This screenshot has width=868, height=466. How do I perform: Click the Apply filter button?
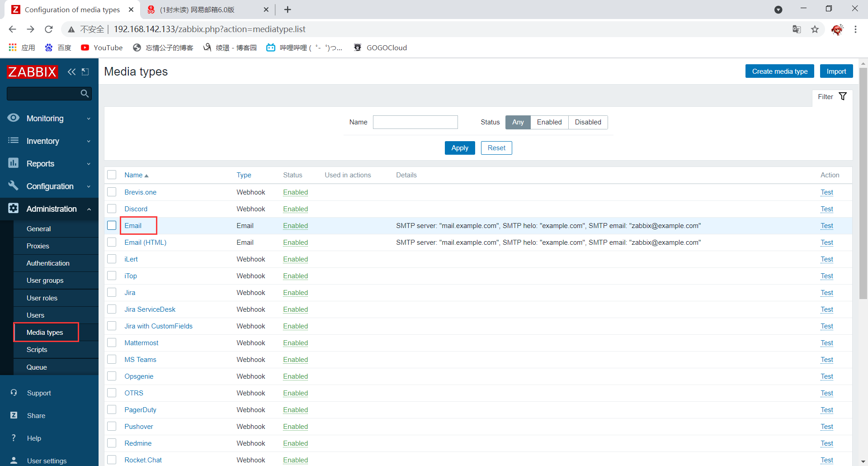click(x=460, y=148)
